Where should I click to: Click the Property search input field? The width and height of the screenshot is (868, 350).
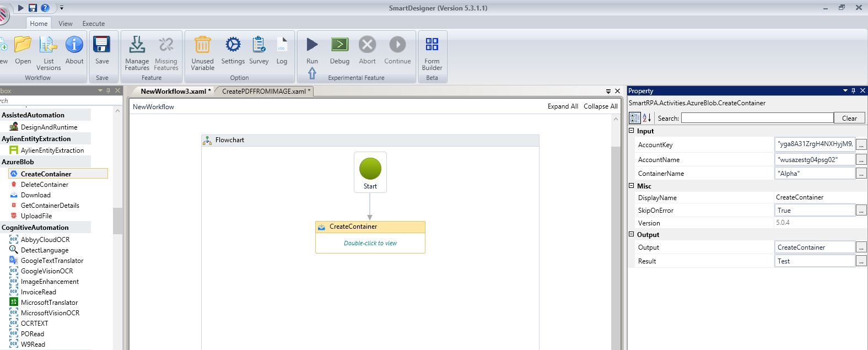point(757,118)
